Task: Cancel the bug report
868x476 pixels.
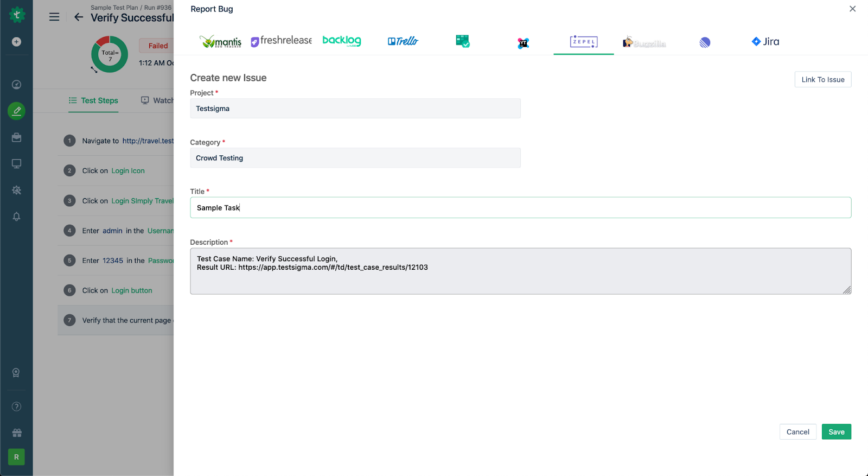Action: (798, 432)
